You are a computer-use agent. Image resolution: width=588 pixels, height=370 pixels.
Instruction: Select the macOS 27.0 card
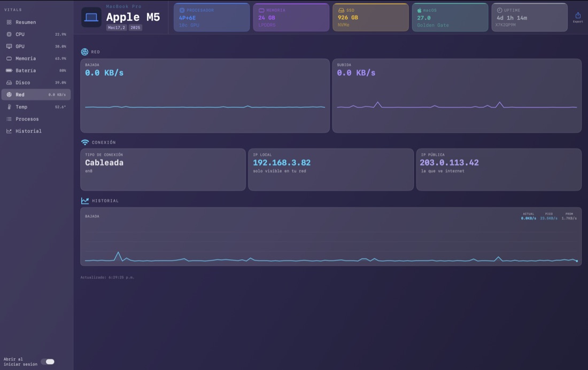pyautogui.click(x=450, y=17)
